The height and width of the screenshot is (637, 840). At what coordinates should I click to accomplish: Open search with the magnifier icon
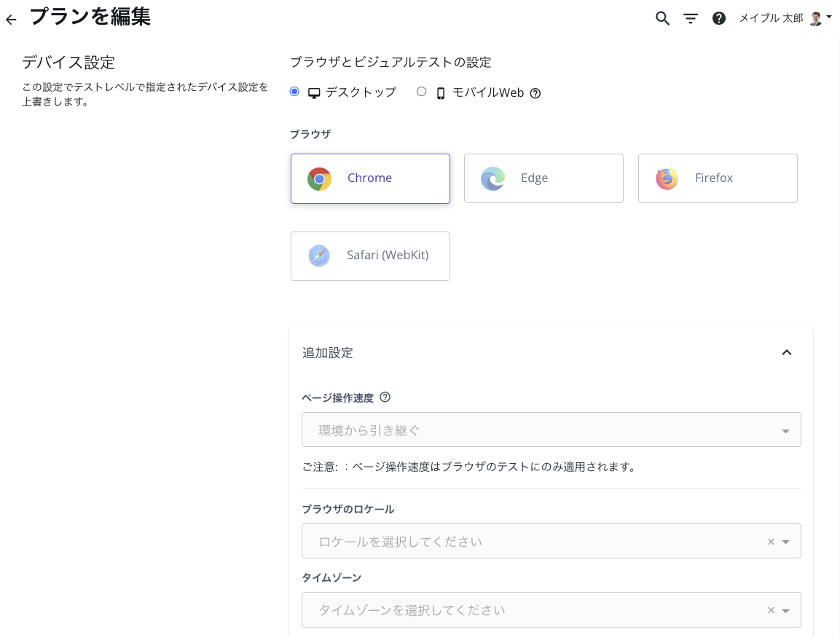pyautogui.click(x=662, y=19)
